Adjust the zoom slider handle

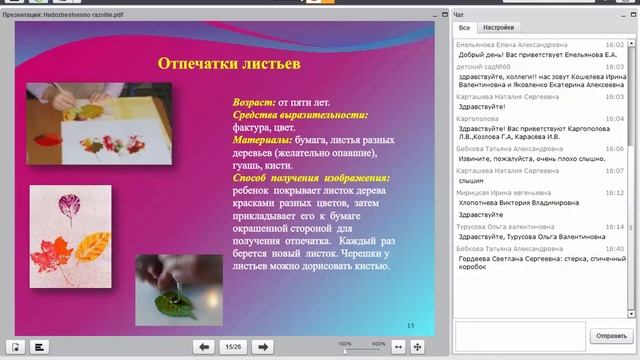[345, 351]
